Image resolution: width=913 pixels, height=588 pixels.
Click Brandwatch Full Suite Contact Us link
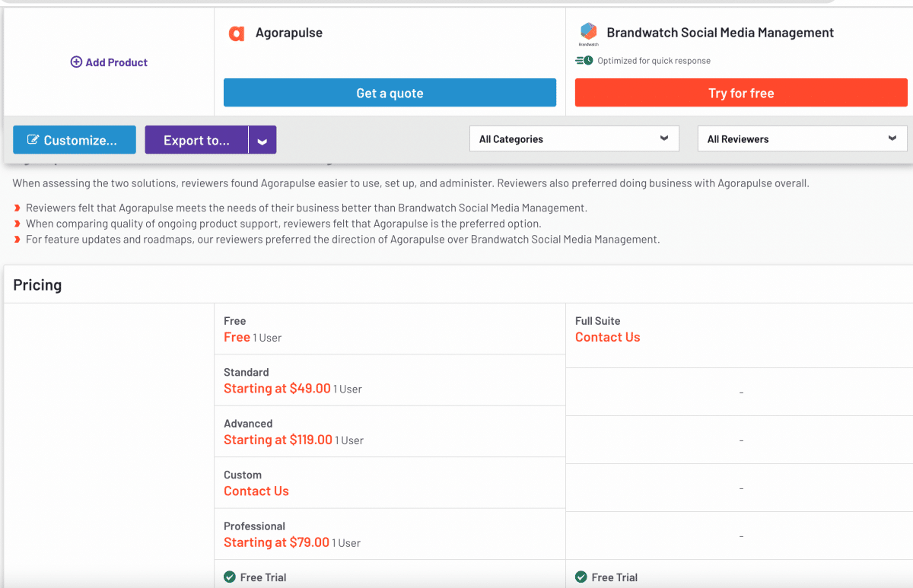(x=608, y=338)
